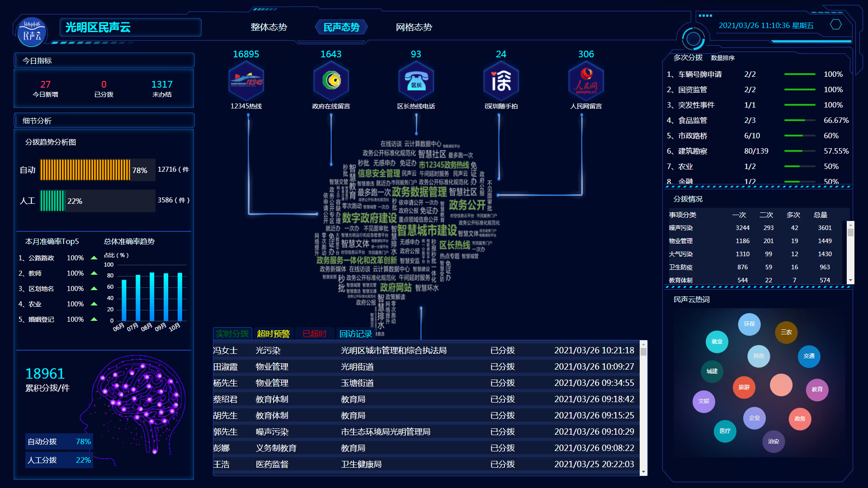Click the 12345热线 hexagon icon

[246, 81]
